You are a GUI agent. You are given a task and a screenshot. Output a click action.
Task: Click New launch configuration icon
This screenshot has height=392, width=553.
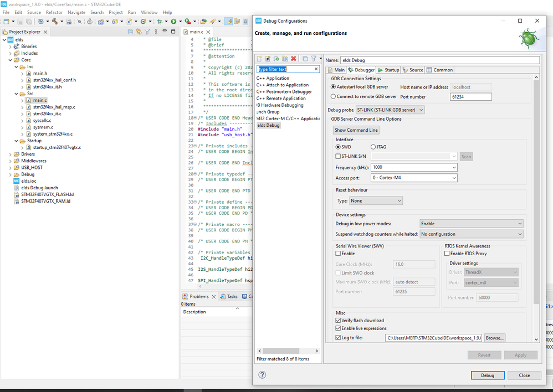click(259, 59)
